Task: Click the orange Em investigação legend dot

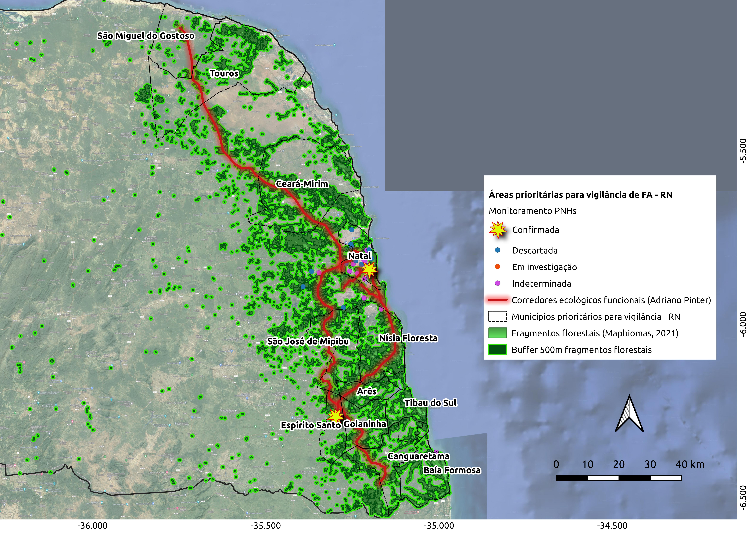Action: coord(498,267)
